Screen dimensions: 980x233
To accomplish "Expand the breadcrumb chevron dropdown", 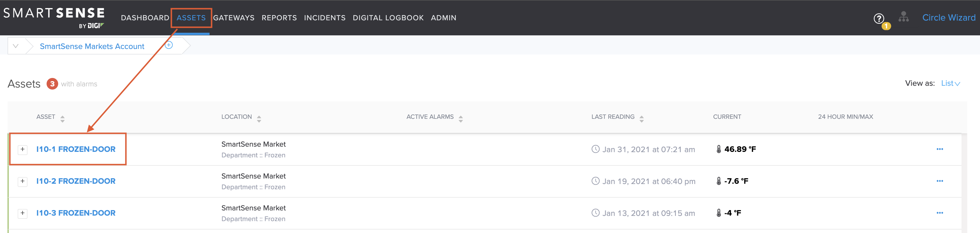I will point(16,46).
